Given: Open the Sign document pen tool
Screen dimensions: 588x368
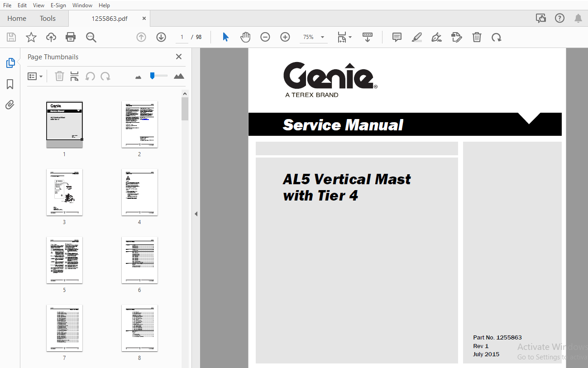Looking at the screenshot, I should coord(437,37).
